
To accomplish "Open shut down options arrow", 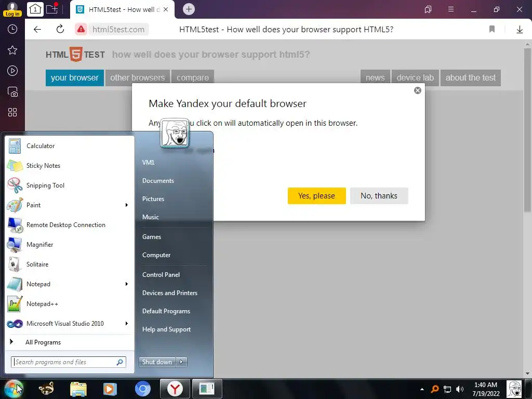I will point(181,362).
